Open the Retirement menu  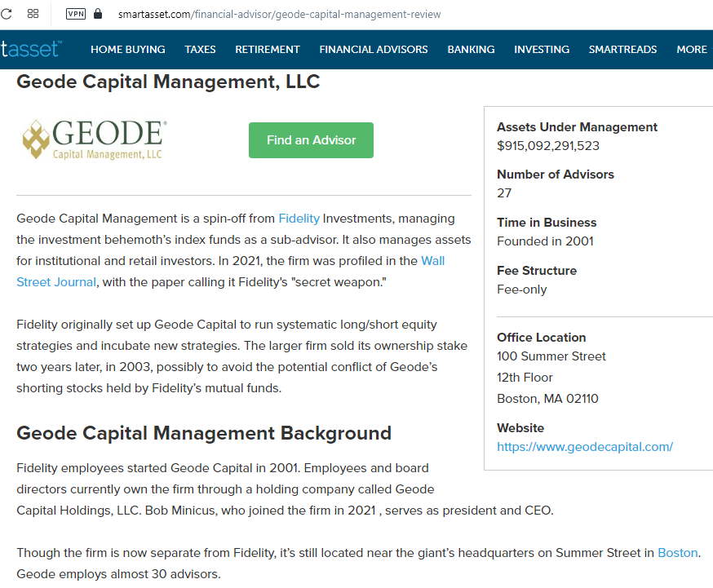[268, 50]
